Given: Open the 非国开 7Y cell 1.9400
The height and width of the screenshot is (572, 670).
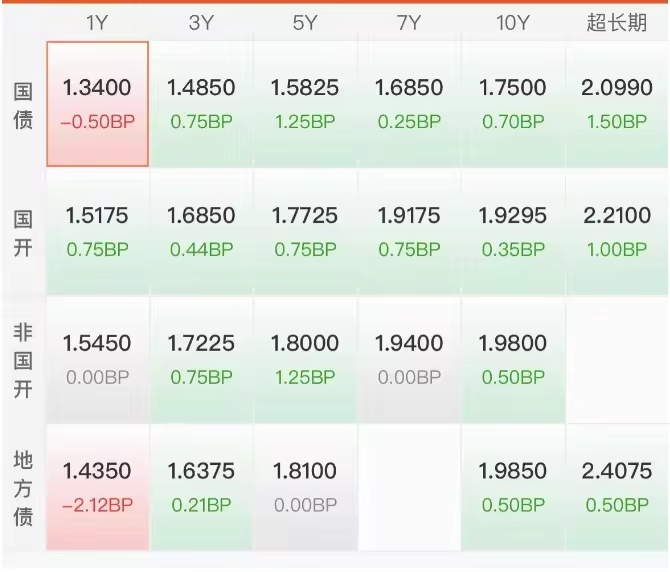Looking at the screenshot, I should (409, 360).
